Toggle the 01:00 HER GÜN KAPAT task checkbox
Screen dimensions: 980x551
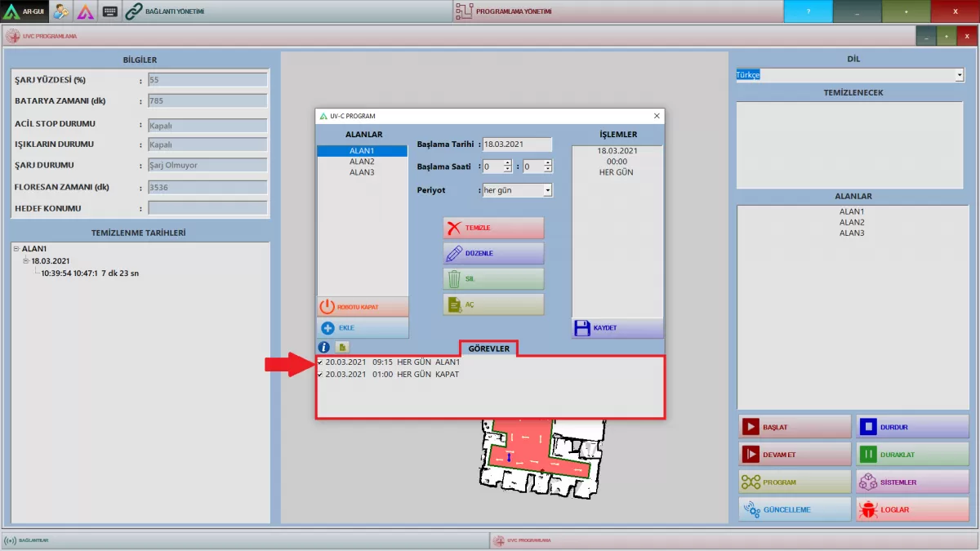point(320,375)
